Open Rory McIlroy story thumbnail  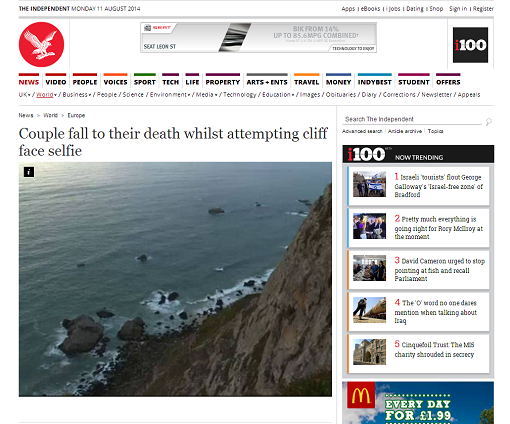369,226
